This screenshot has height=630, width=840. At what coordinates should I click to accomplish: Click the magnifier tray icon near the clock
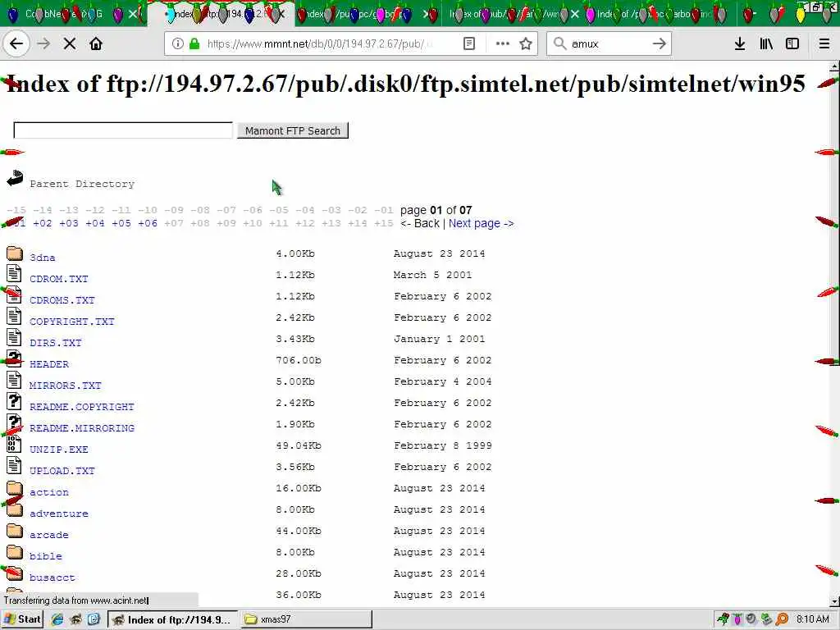pos(782,619)
